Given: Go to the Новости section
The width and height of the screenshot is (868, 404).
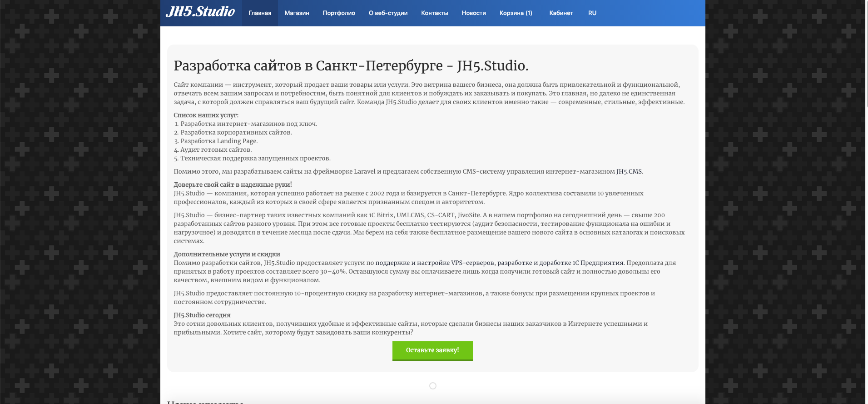Looking at the screenshot, I should tap(474, 13).
